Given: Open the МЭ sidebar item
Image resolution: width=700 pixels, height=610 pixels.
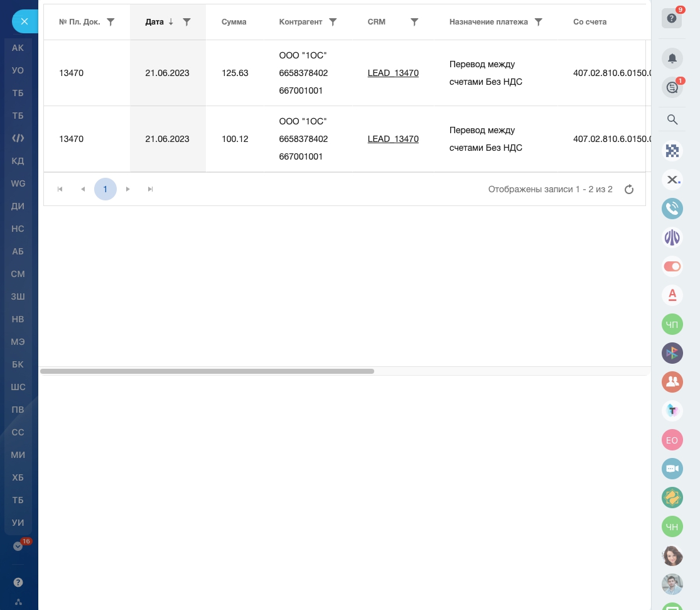Looking at the screenshot, I should pos(18,342).
